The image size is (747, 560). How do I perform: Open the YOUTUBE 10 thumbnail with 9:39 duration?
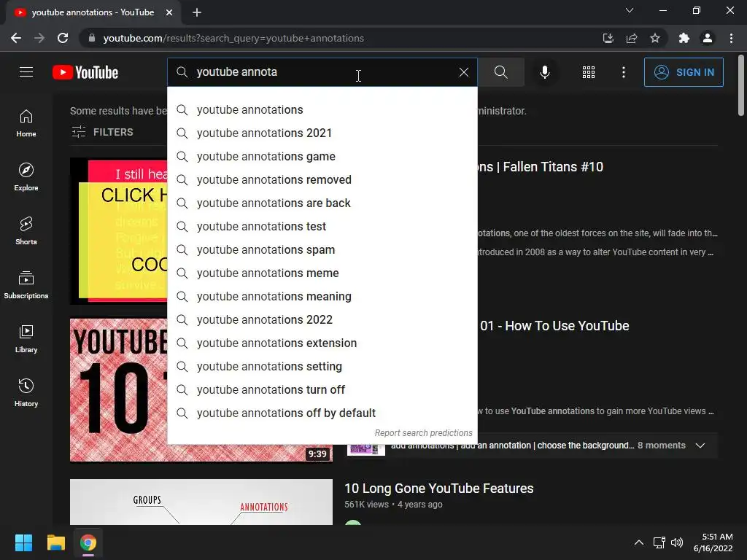click(x=119, y=389)
